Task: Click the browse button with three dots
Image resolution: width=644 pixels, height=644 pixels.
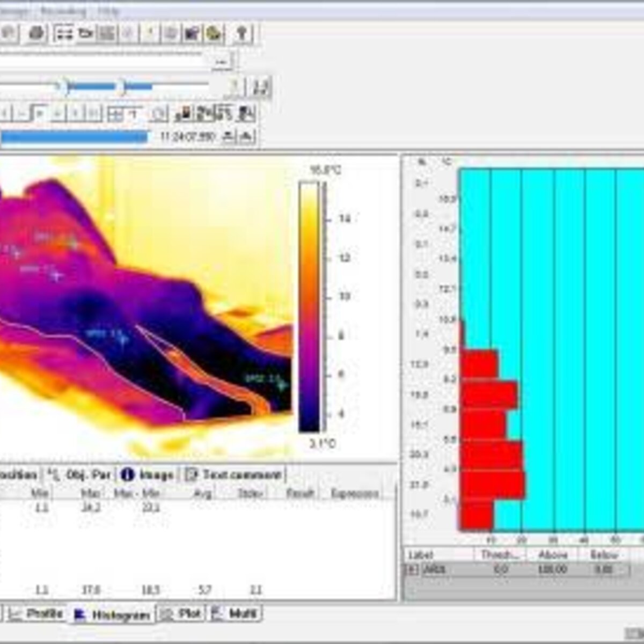Action: (221, 62)
